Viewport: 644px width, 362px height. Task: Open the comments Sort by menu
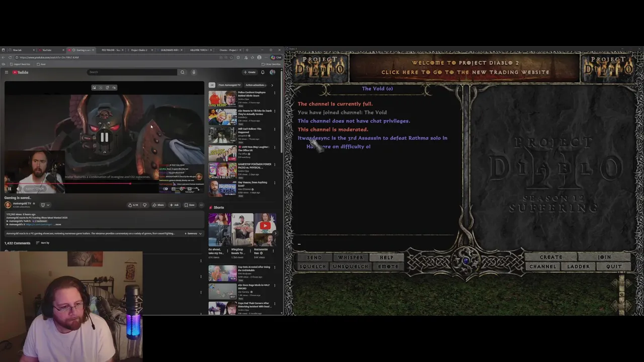pyautogui.click(x=42, y=243)
